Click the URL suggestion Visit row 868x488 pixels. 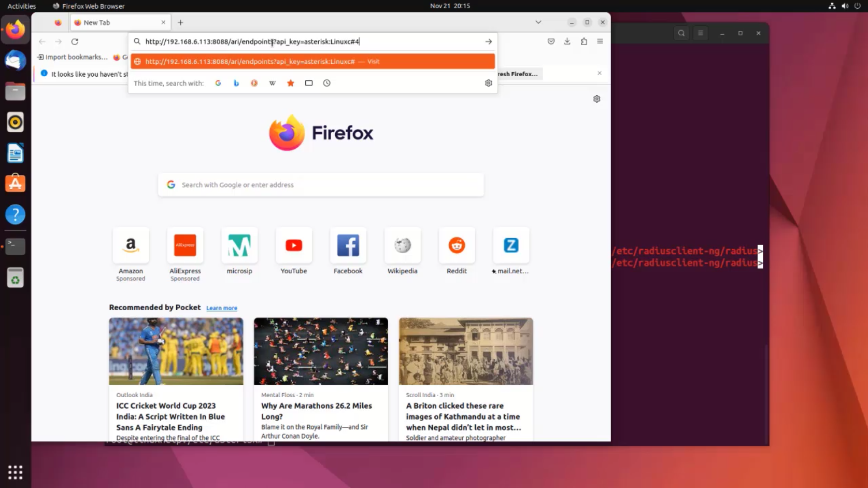(312, 61)
